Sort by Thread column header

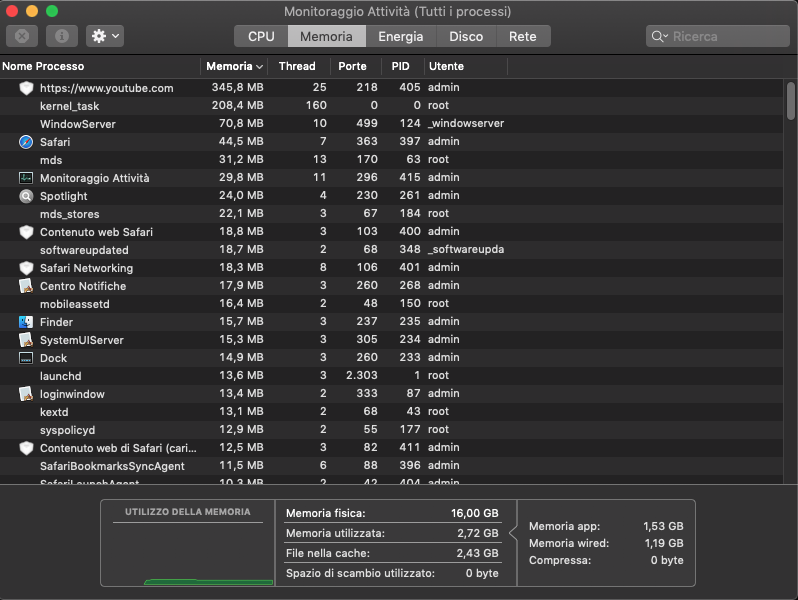[297, 66]
